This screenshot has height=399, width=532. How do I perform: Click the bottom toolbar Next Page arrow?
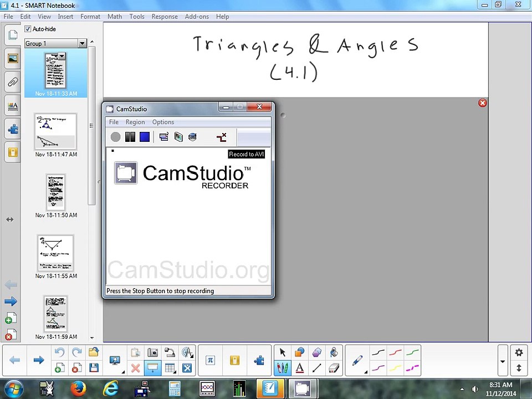[39, 360]
